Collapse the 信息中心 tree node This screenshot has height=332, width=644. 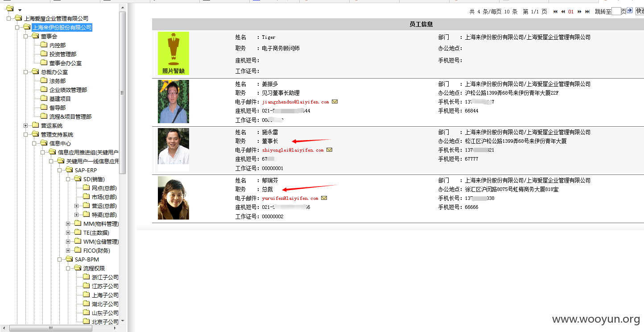(34, 143)
